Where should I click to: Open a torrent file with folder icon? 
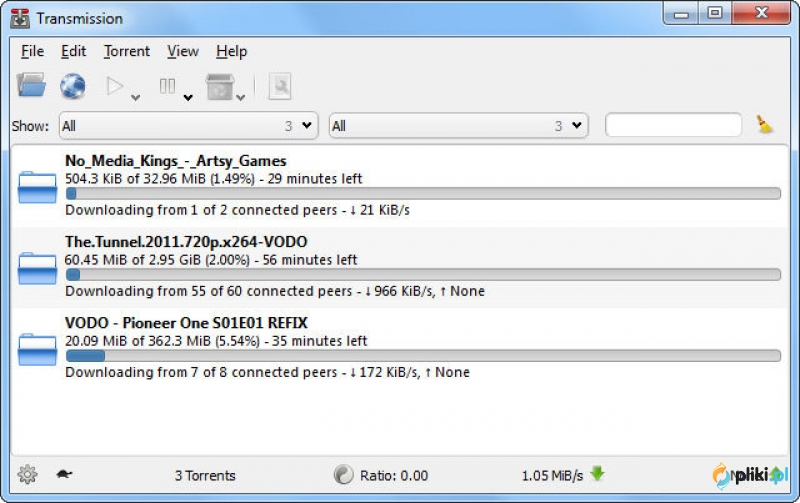[31, 85]
